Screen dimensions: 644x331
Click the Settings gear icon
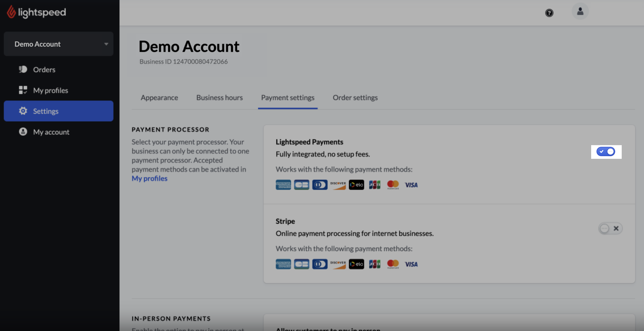click(23, 111)
